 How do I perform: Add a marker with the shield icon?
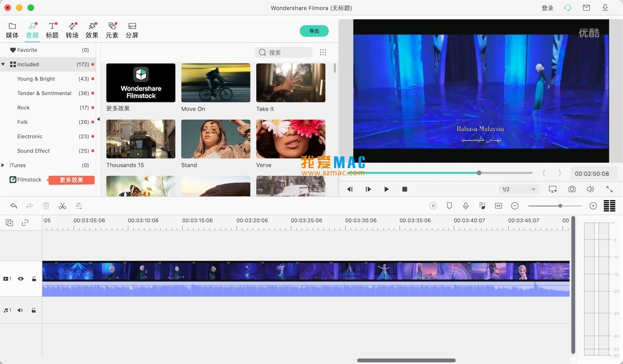tap(449, 206)
